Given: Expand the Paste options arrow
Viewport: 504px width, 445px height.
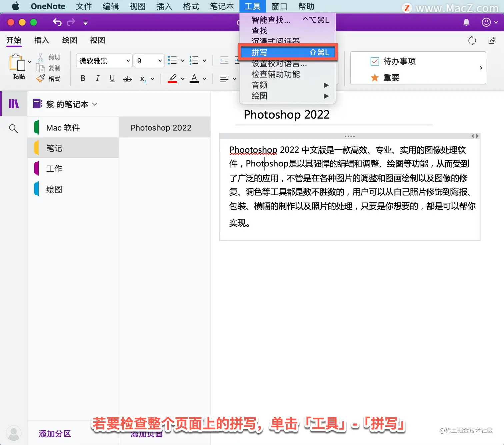Looking at the screenshot, I should [30, 62].
